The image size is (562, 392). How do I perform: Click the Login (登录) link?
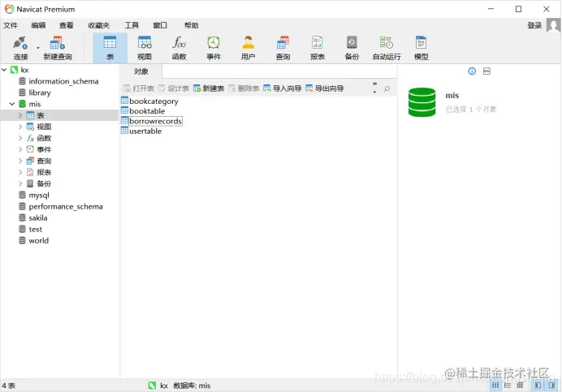click(534, 25)
